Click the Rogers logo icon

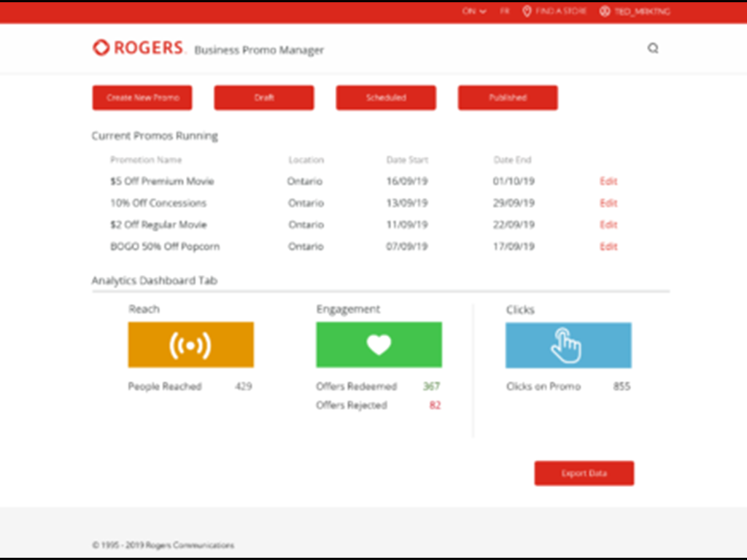[101, 47]
